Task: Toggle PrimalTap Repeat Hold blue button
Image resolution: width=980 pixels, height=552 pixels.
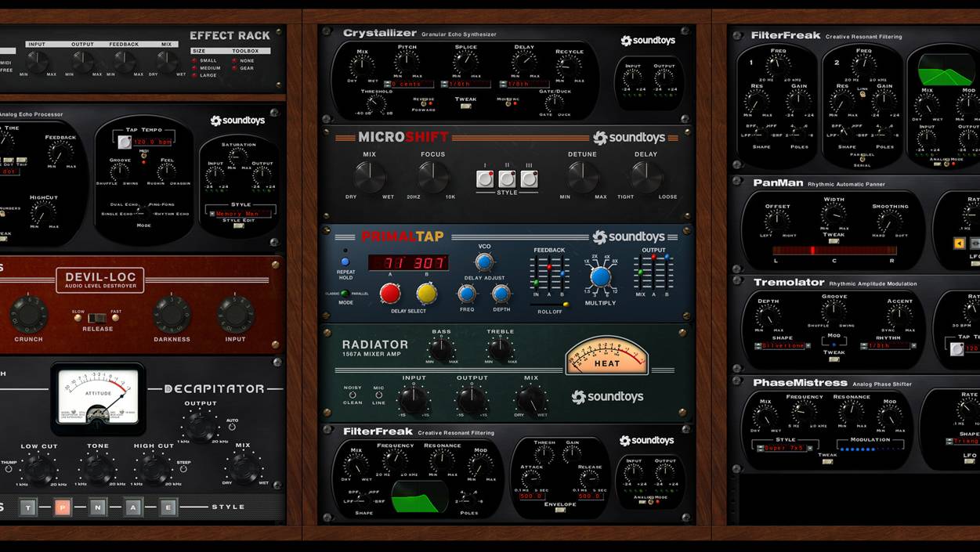Action: click(345, 262)
